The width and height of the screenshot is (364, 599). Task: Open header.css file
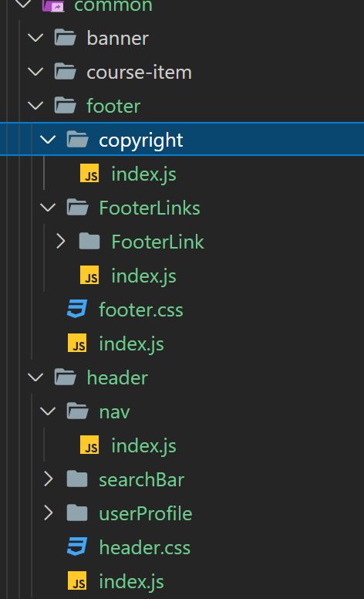(x=145, y=547)
